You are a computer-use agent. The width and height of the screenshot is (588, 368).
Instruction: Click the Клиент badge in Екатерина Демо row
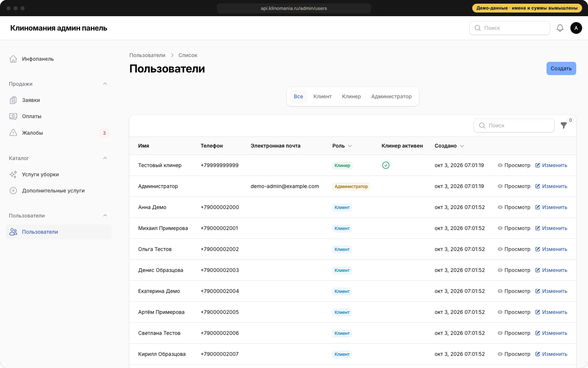342,291
